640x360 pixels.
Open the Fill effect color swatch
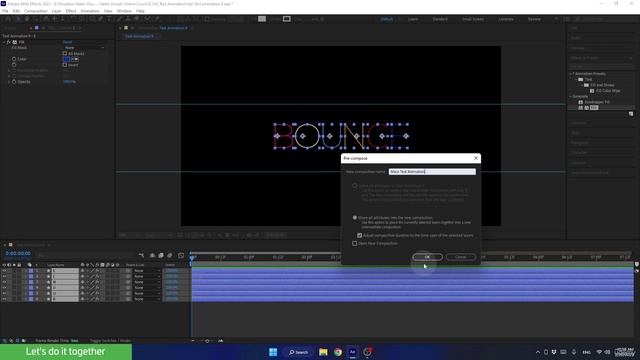tap(67, 60)
